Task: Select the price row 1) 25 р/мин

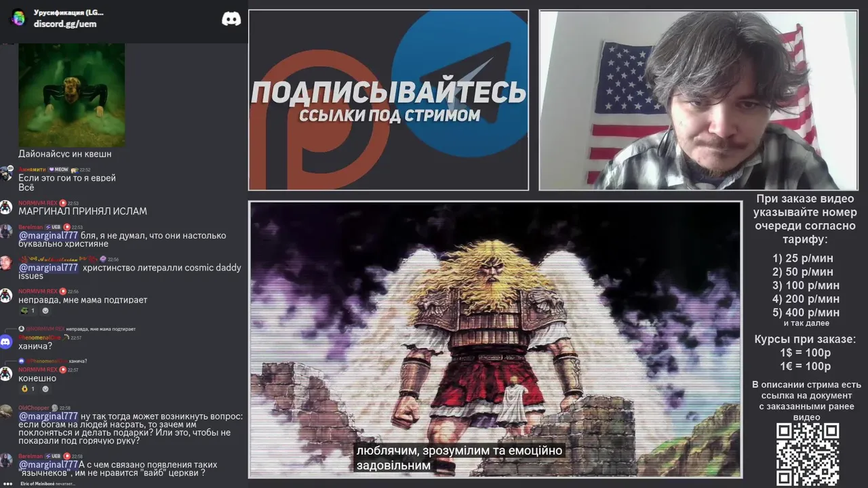Action: pyautogui.click(x=803, y=258)
